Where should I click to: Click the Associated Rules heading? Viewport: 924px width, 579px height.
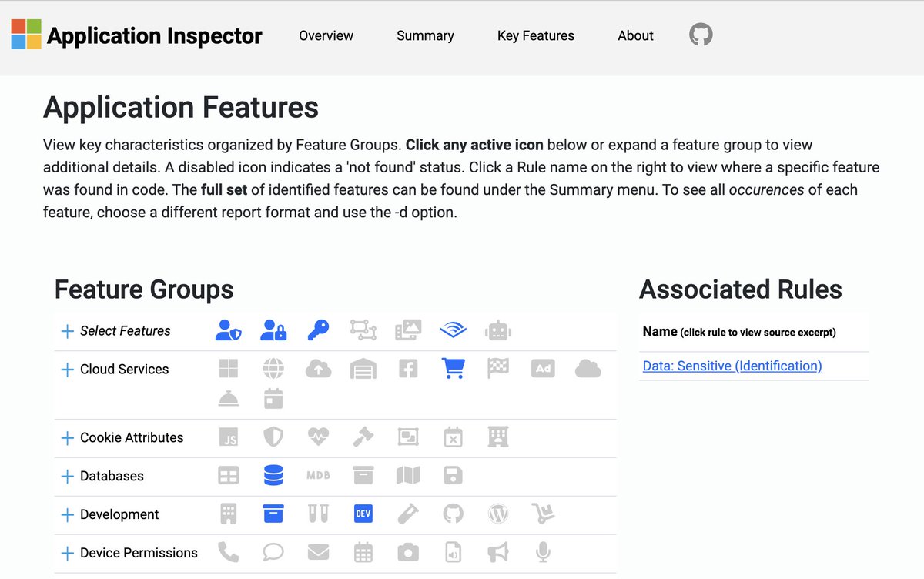pos(741,289)
